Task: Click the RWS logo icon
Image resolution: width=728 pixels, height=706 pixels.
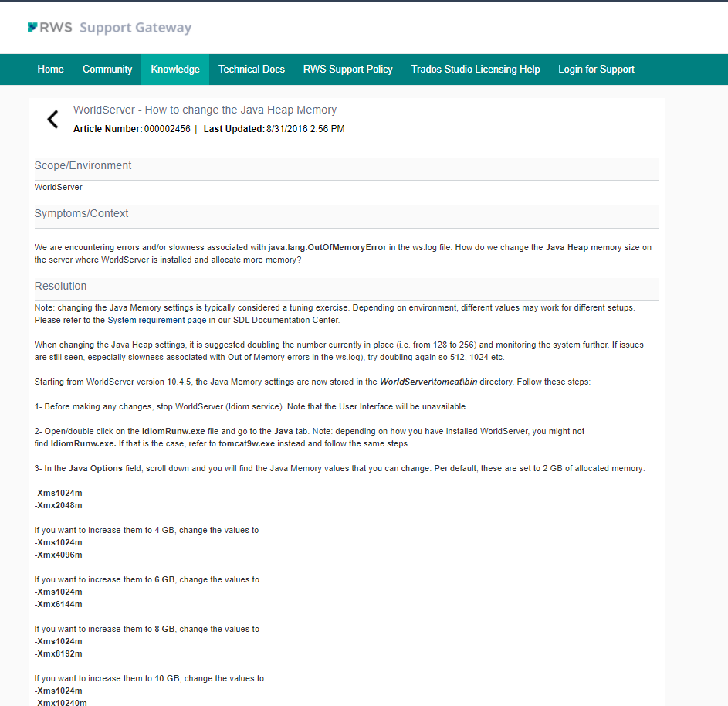Action: (32, 27)
